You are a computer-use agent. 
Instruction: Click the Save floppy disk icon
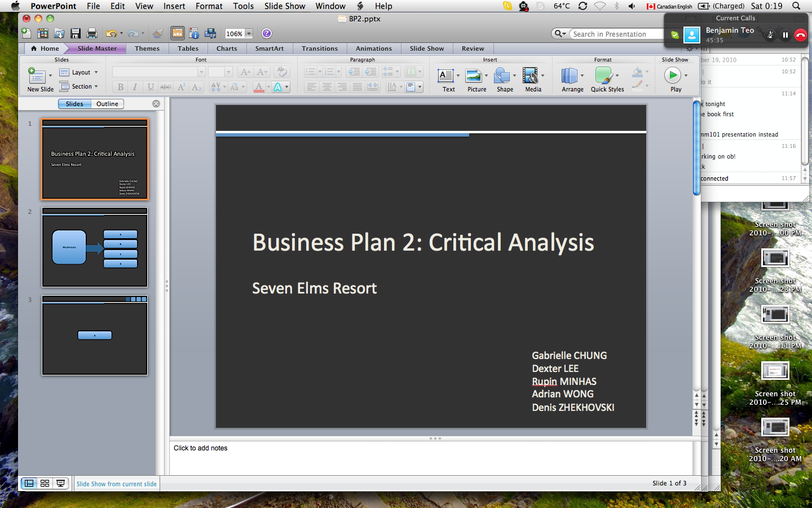coord(75,34)
